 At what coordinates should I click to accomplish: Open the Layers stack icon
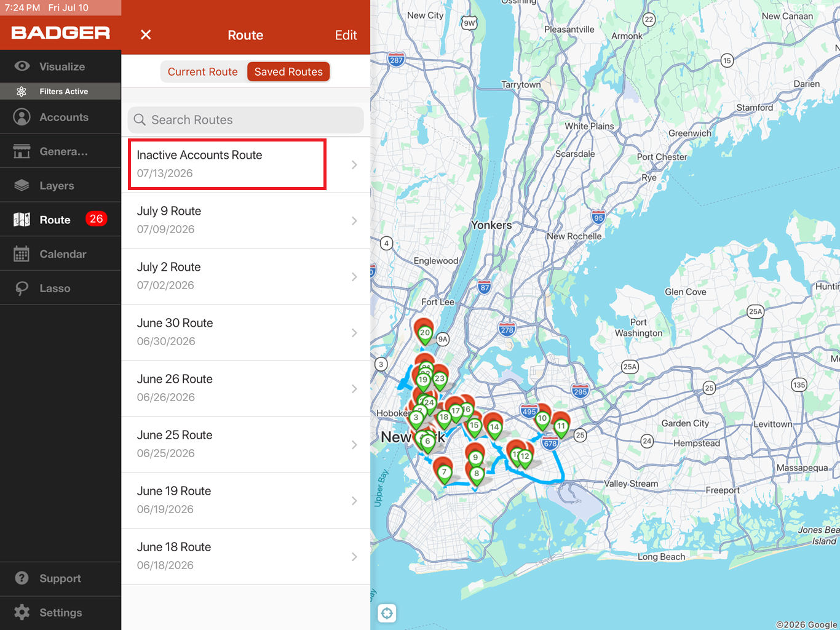[x=22, y=185]
